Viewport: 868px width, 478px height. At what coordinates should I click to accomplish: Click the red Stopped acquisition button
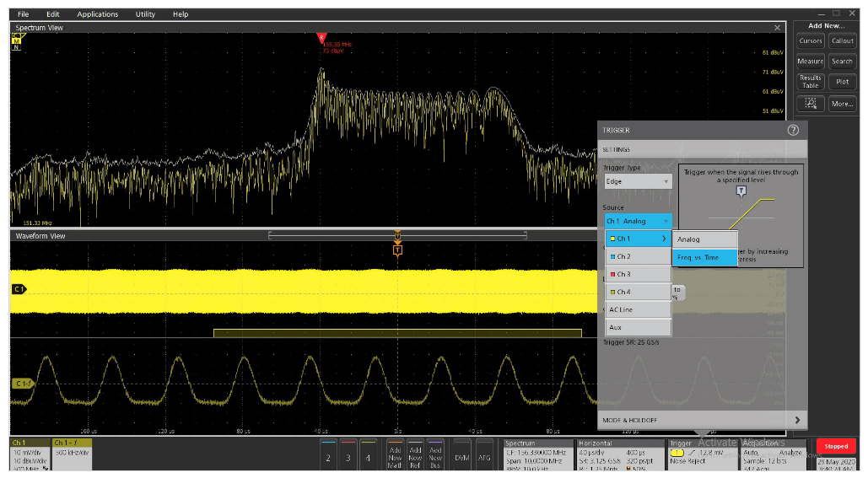836,446
